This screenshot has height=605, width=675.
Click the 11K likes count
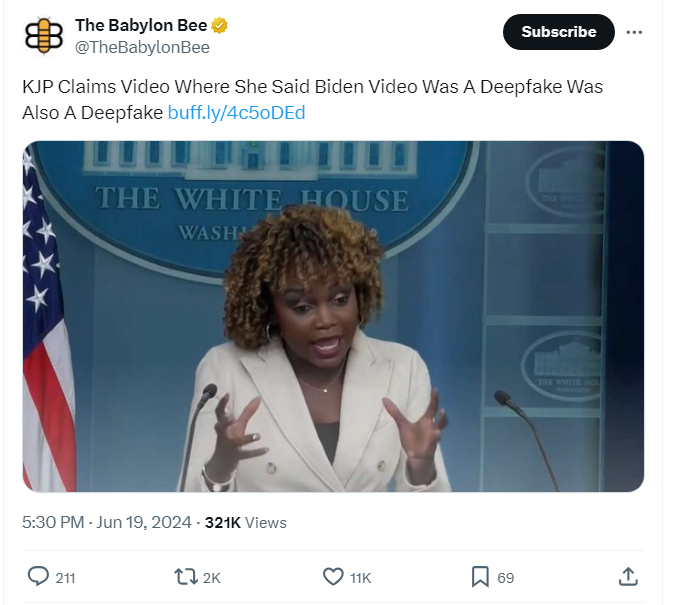tap(360, 578)
